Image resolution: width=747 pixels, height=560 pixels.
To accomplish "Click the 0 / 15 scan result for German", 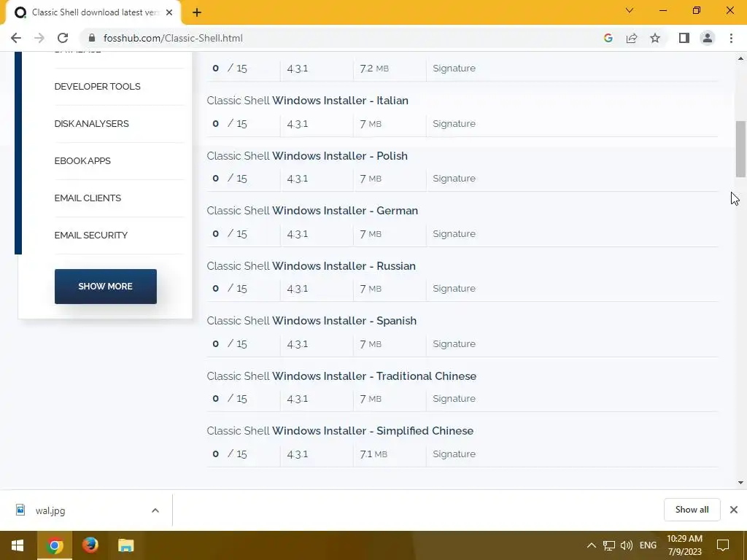I will (230, 234).
